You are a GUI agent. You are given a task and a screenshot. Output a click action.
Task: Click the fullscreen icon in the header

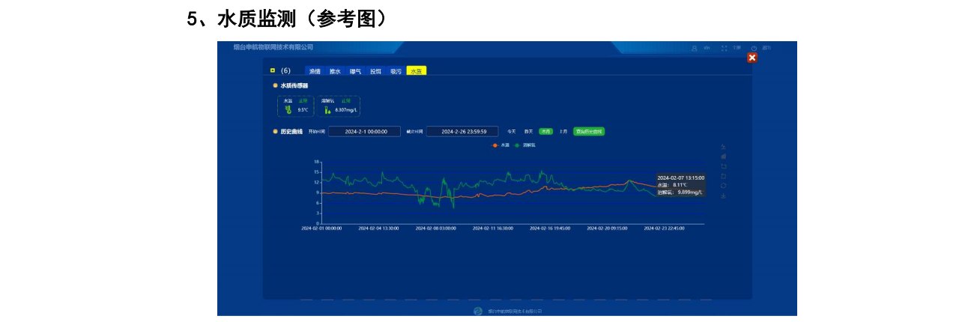(725, 48)
